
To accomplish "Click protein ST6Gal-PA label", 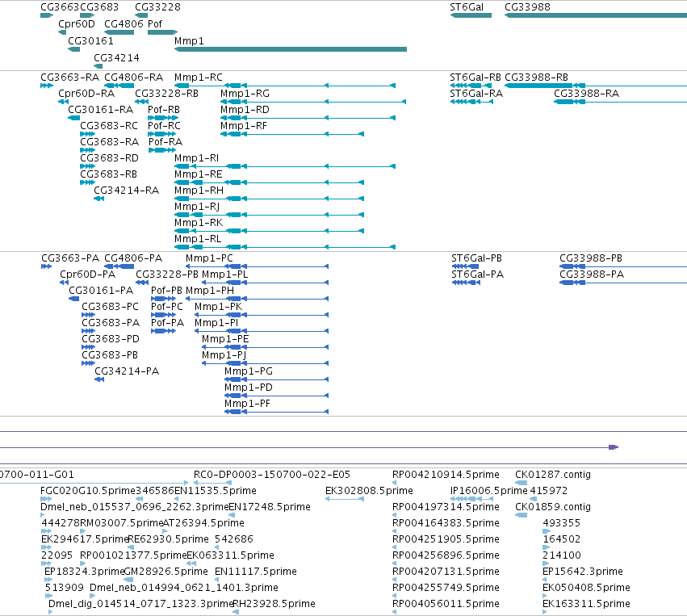I will click(478, 274).
